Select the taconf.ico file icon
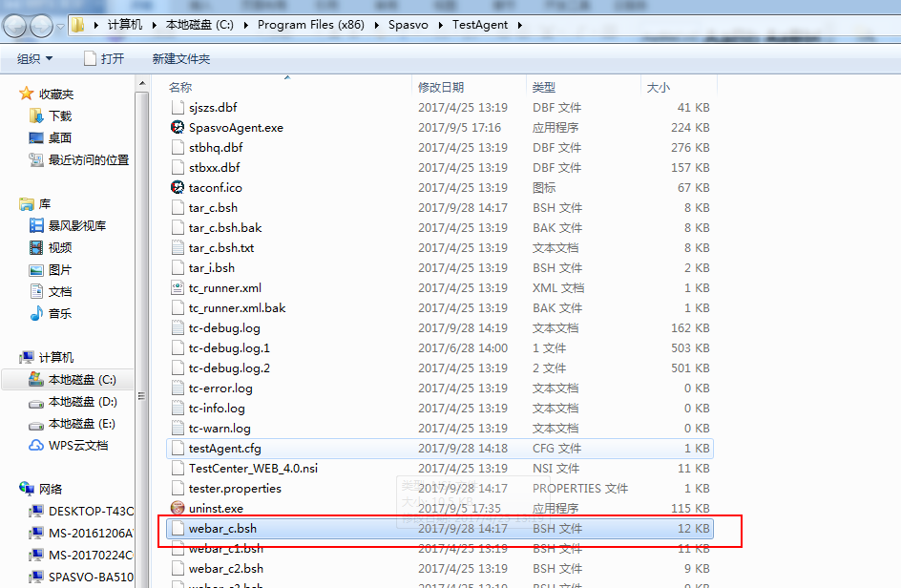The height and width of the screenshot is (588, 901). pyautogui.click(x=178, y=187)
